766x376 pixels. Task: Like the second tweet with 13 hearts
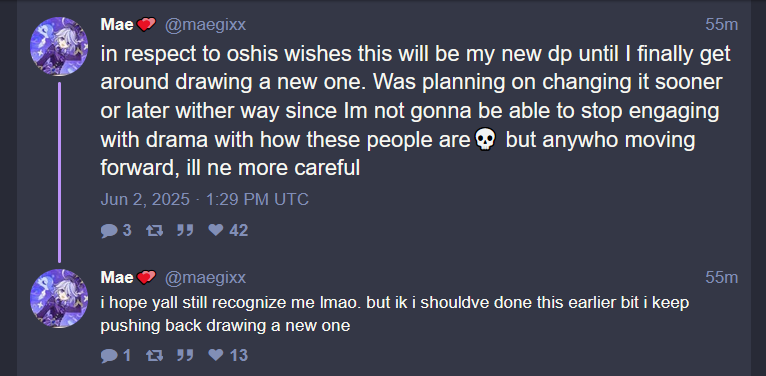(215, 355)
